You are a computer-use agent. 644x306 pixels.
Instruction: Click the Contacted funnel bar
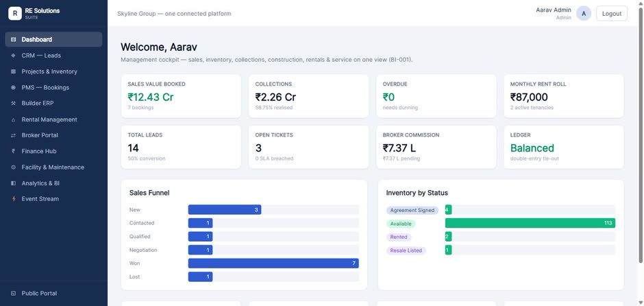pos(201,224)
